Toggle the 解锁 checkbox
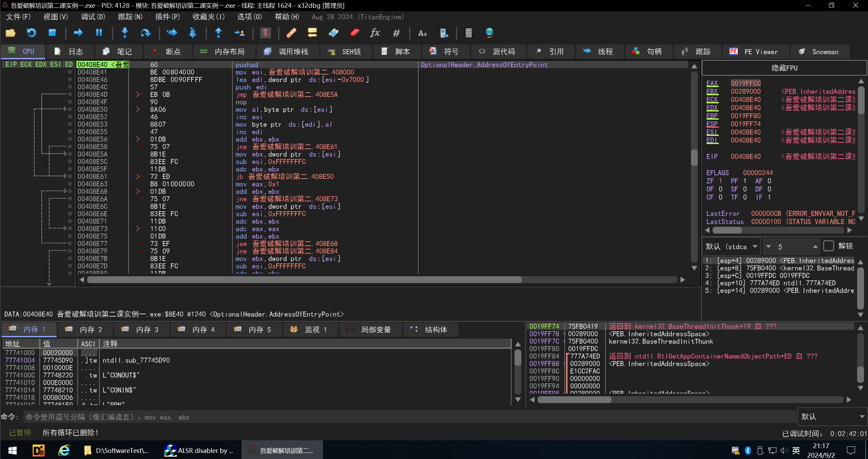This screenshot has width=868, height=459. 828,246
